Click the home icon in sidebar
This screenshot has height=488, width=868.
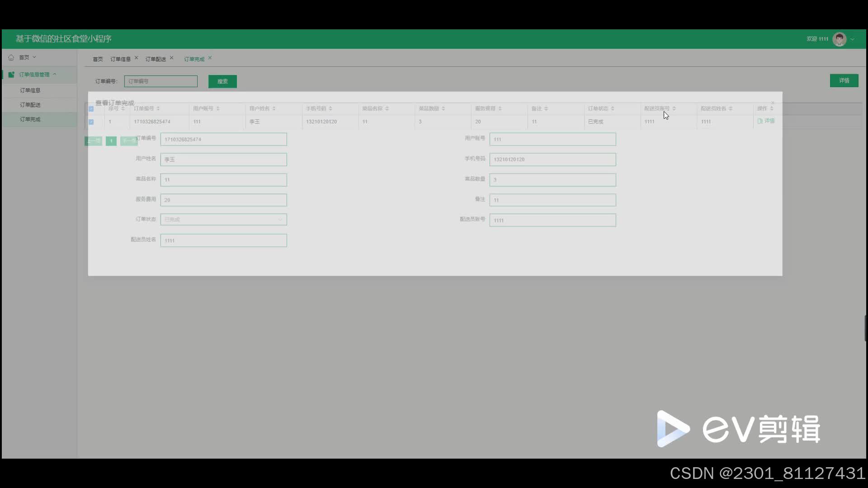(11, 57)
